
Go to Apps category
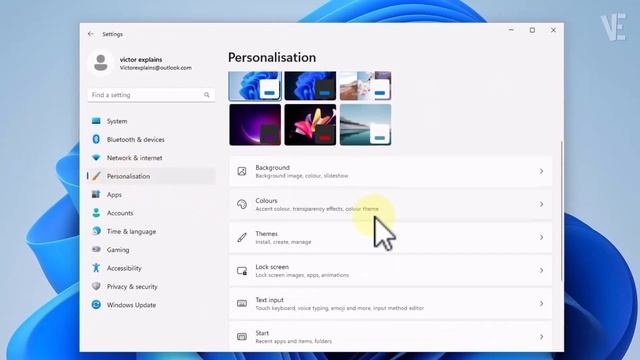(151, 194)
